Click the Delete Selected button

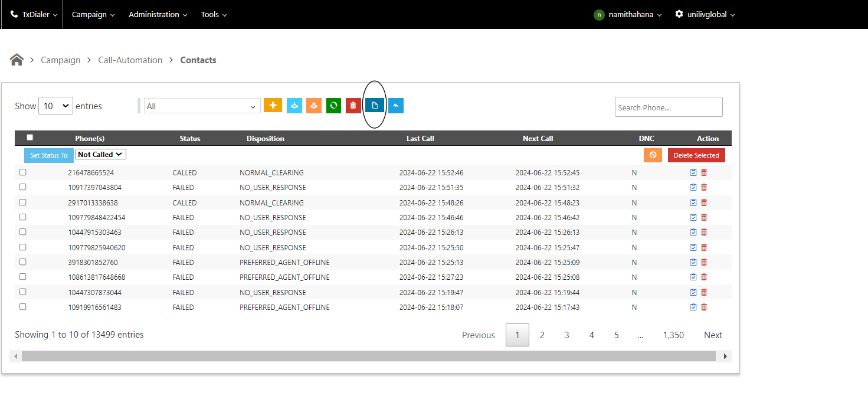click(696, 155)
